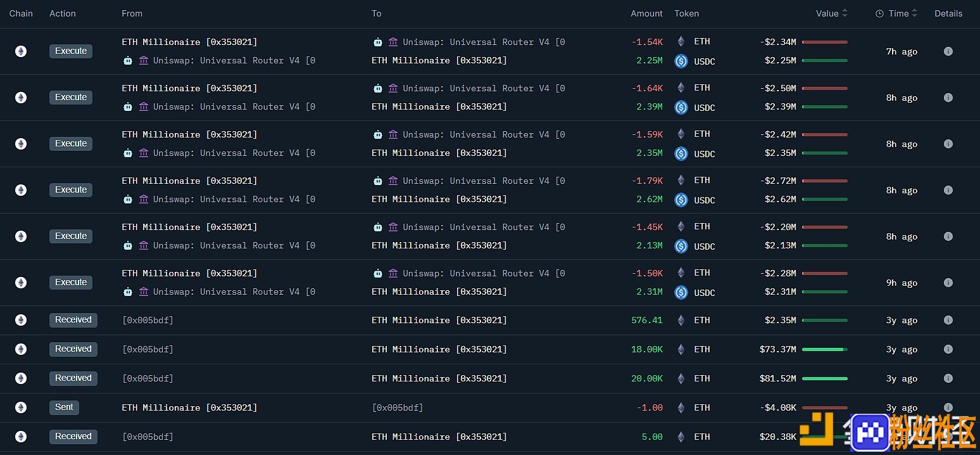This screenshot has height=455, width=980.
Task: Click the ETH token icon beside -1.54K
Action: point(681,42)
